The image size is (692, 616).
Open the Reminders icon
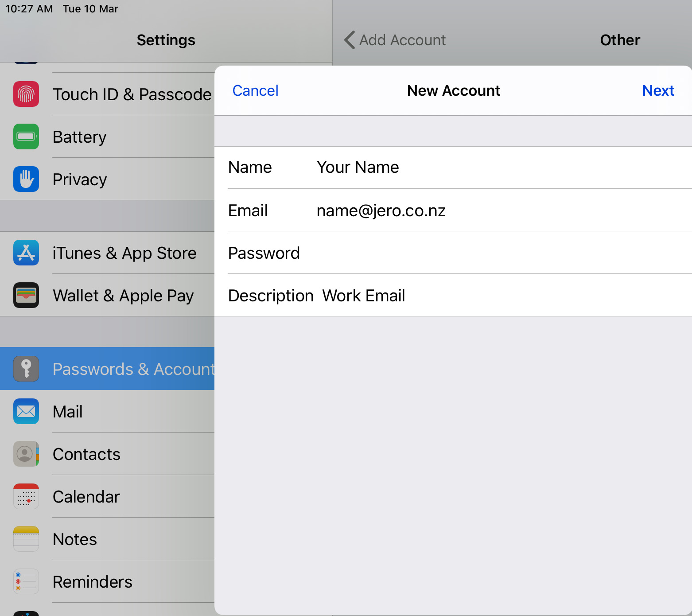click(26, 581)
